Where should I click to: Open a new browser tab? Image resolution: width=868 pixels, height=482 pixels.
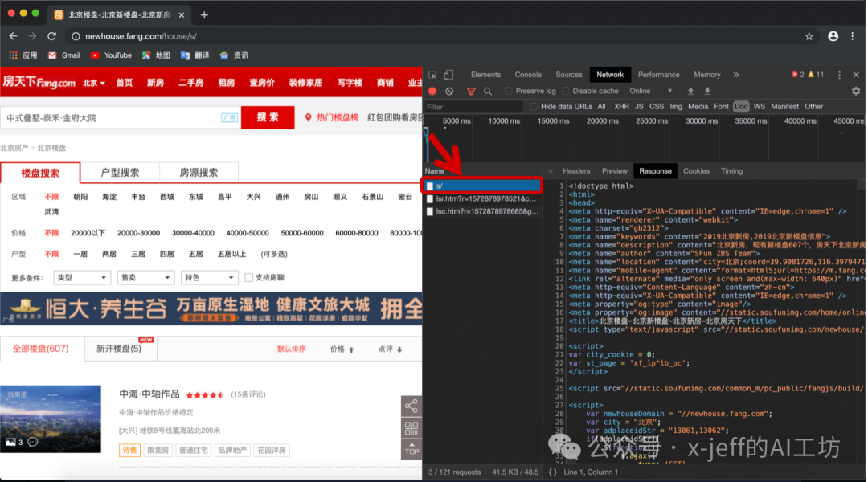point(204,15)
